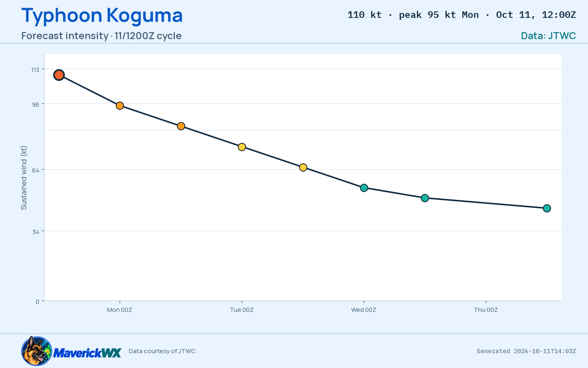This screenshot has width=588, height=368.
Task: Select the red current-intensity marker at 110 kt
Action: pos(59,75)
